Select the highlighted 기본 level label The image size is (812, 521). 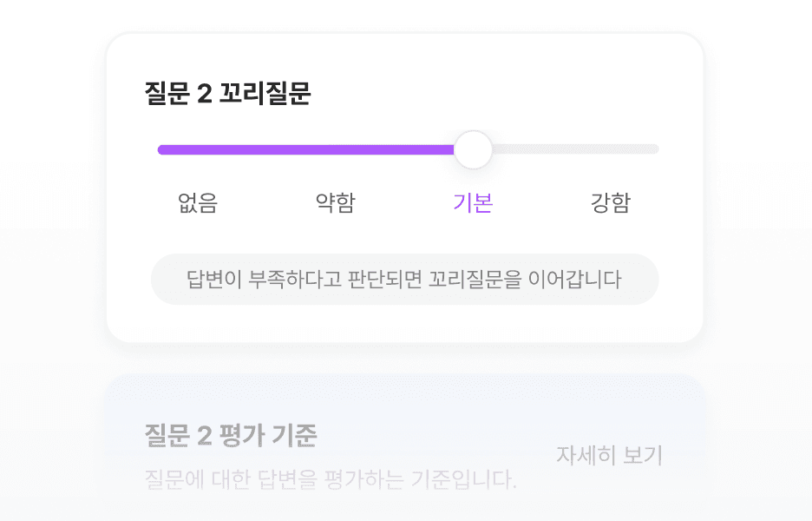473,202
